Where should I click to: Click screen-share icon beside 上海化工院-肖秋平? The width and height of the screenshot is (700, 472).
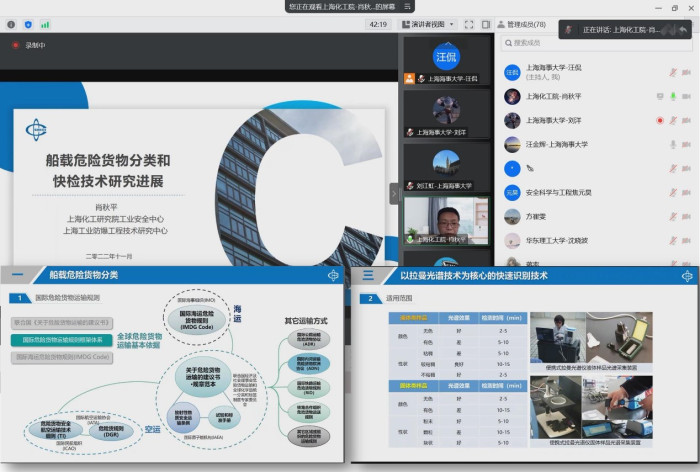pyautogui.click(x=660, y=96)
